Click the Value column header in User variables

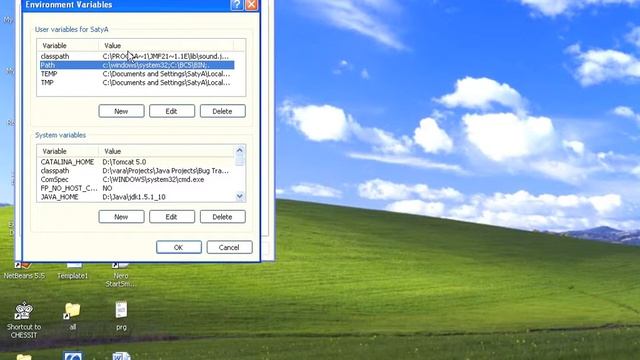click(166, 45)
